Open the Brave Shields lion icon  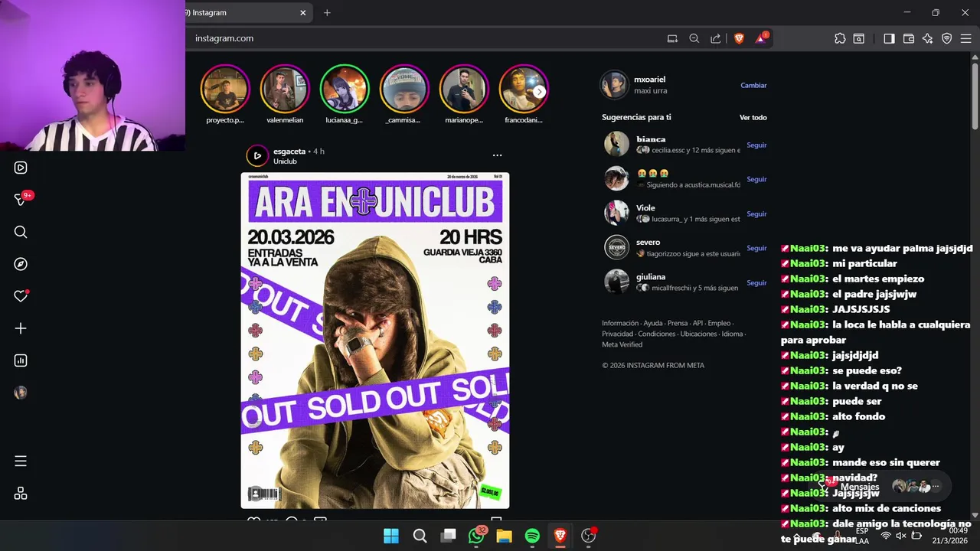pos(739,38)
